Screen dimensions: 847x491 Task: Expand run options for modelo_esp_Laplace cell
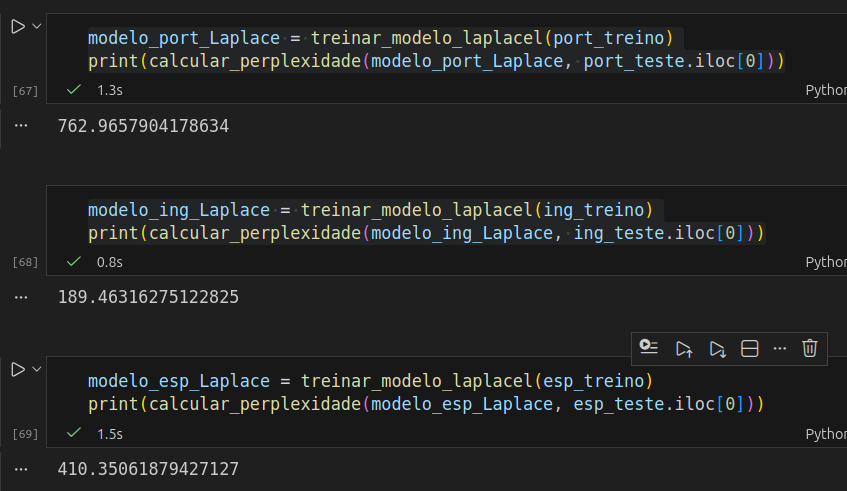pos(37,369)
